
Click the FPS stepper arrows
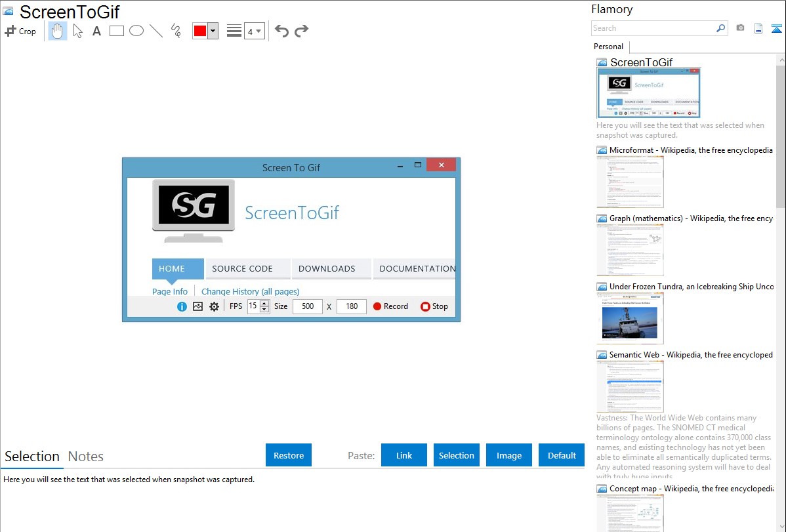click(264, 306)
